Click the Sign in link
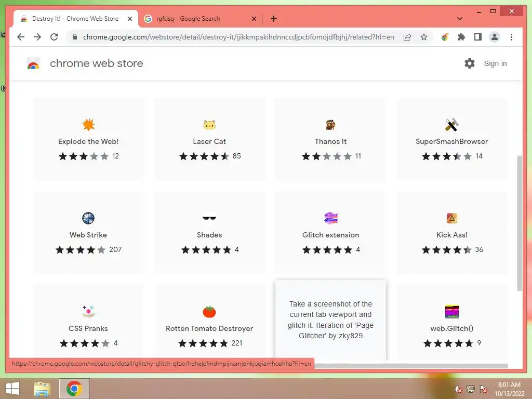 pyautogui.click(x=495, y=63)
